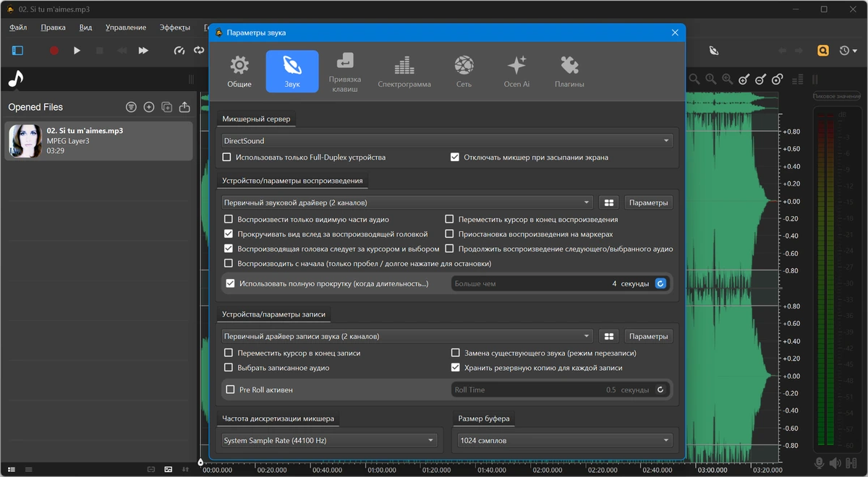Image resolution: width=868 pixels, height=477 pixels.
Task: Click the duplicate-add icon in Opened Files header
Action: [167, 107]
